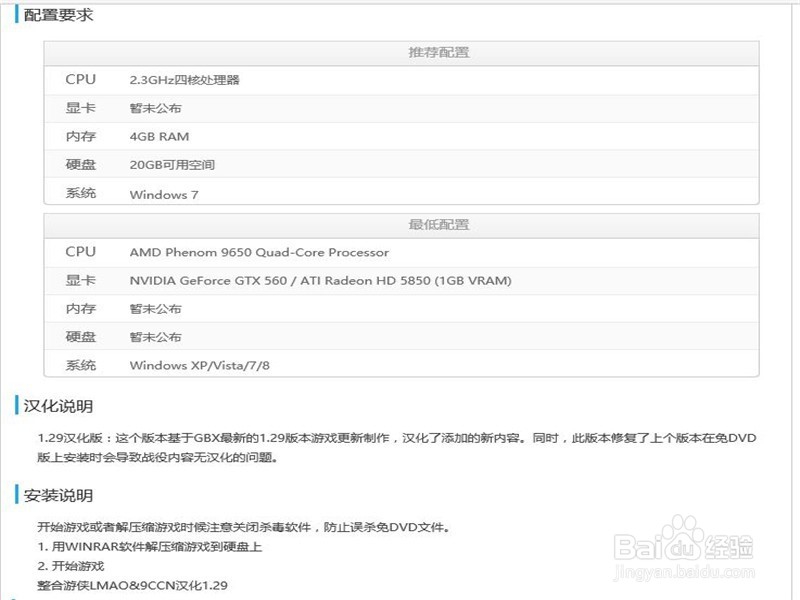Click step 1 用WINRAR软件解压缩 line
Viewport: 800px width, 600px height.
click(x=149, y=546)
